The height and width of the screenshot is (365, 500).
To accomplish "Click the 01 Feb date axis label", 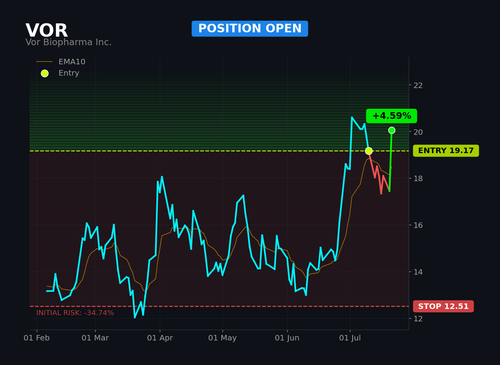I will 37,338.
